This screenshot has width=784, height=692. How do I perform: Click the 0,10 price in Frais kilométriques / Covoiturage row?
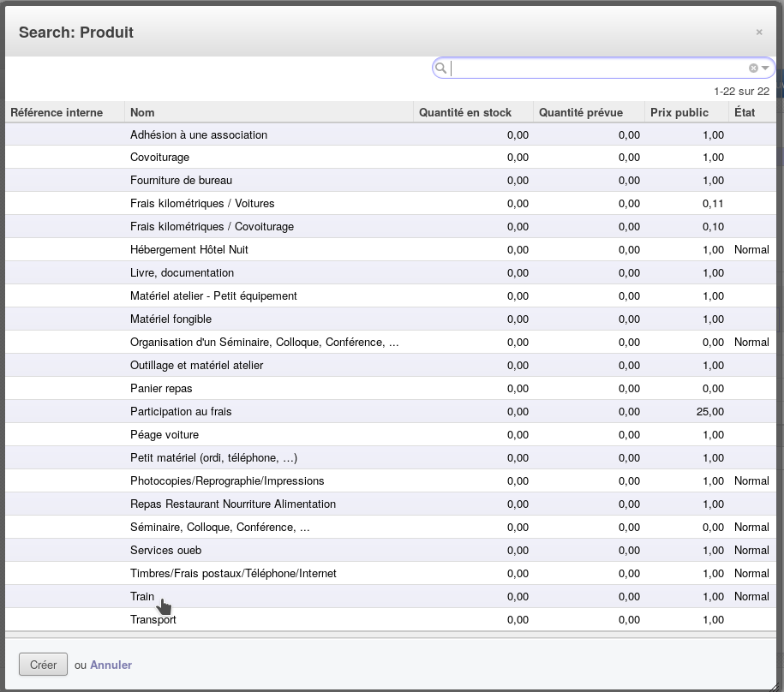pyautogui.click(x=713, y=227)
